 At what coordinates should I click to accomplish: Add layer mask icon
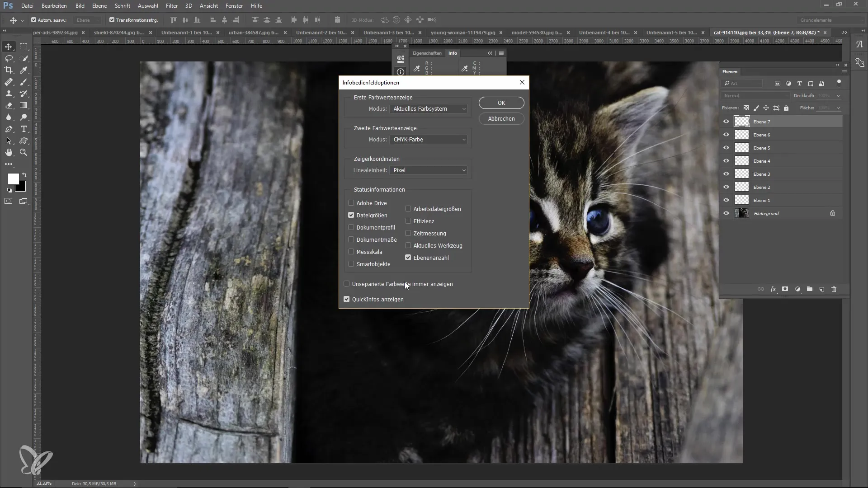click(x=785, y=289)
